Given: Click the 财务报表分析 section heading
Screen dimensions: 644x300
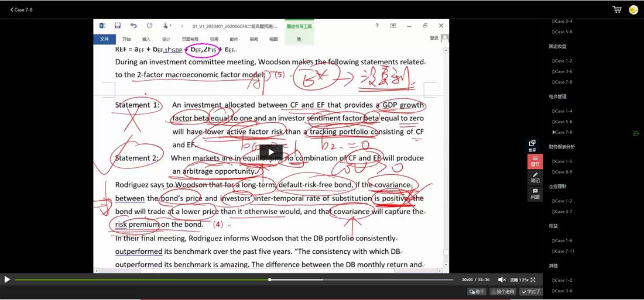Looking at the screenshot, I should pos(562,147).
